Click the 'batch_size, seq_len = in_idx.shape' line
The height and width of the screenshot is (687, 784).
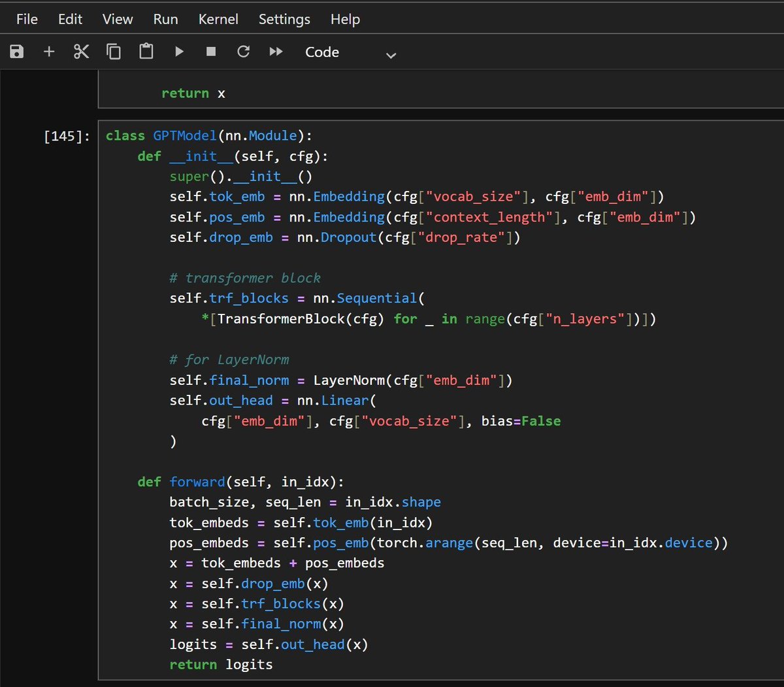coord(305,502)
